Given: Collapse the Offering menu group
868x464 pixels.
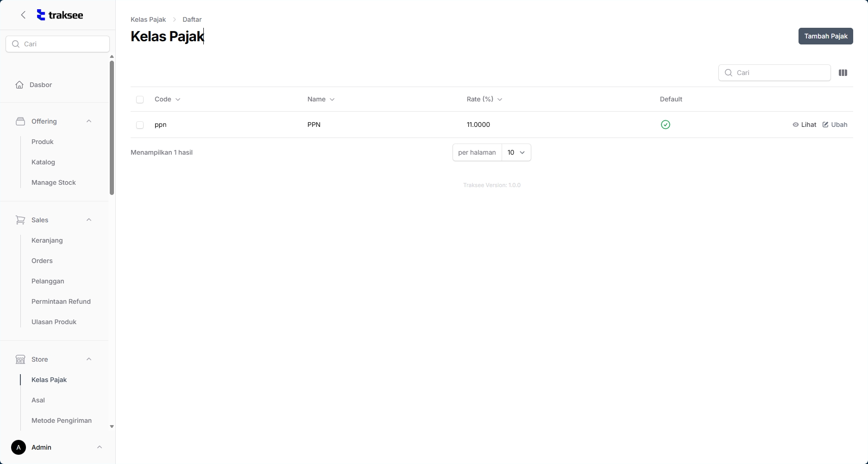Looking at the screenshot, I should (x=89, y=121).
